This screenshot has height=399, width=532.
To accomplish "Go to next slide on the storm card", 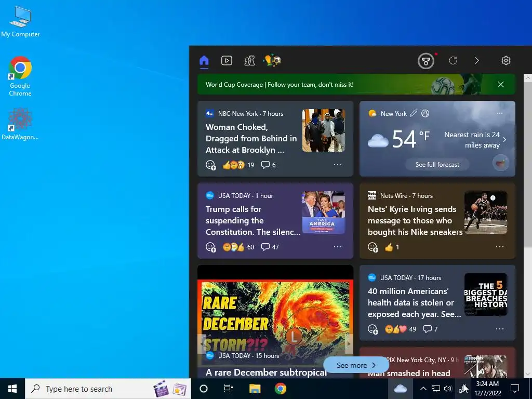I will coord(349,344).
